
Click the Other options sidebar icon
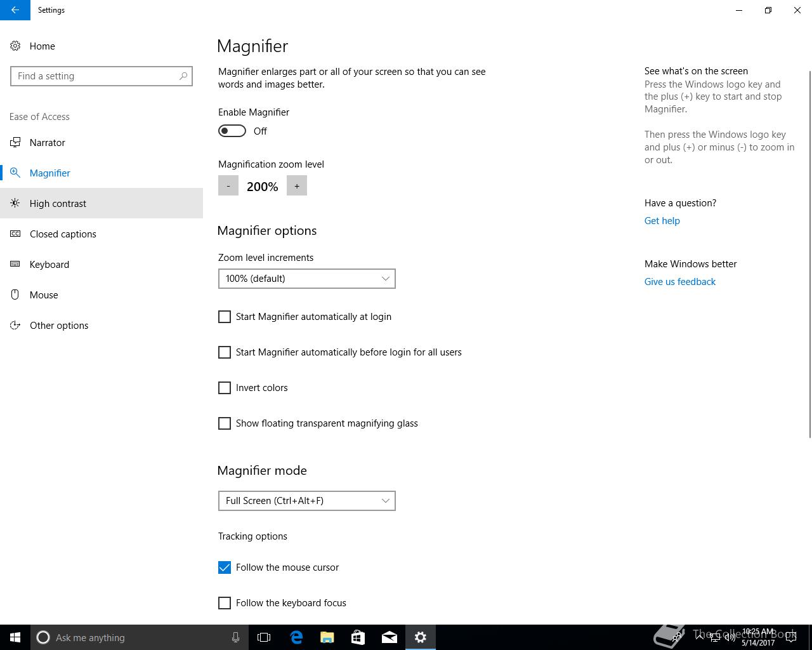coord(15,325)
